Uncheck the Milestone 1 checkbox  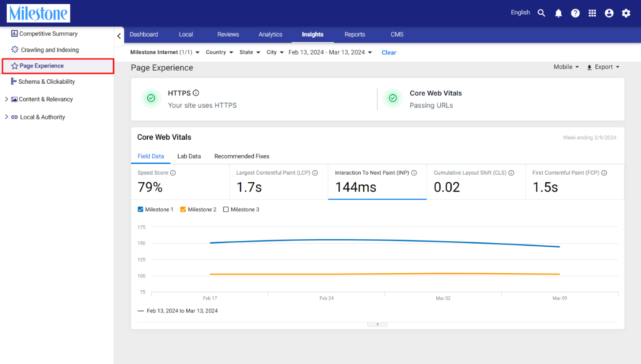click(x=141, y=210)
